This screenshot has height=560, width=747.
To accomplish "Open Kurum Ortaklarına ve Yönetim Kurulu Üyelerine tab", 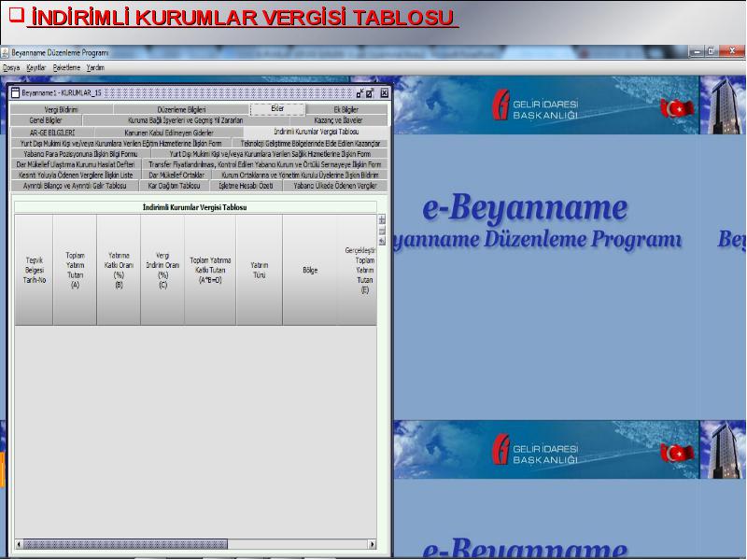I will coord(300,175).
